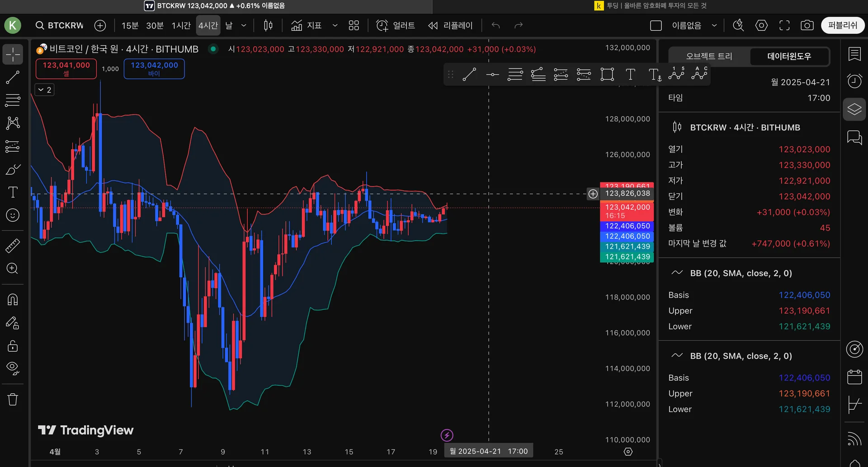
Task: Redo the last action
Action: [x=519, y=25]
